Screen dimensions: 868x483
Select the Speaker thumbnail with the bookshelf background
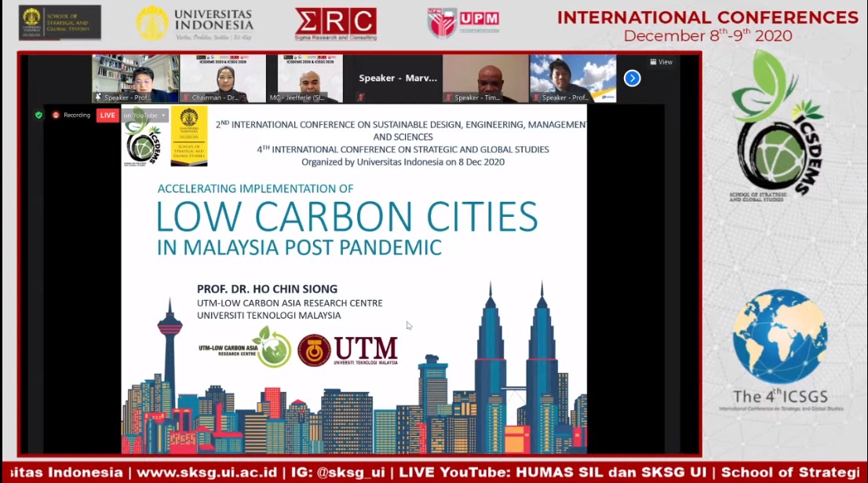pyautogui.click(x=136, y=78)
